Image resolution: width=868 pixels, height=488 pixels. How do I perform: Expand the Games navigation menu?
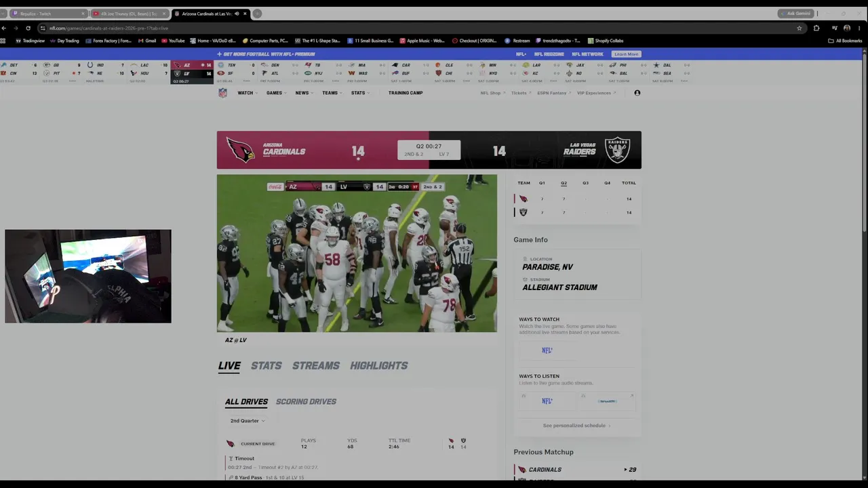[276, 93]
